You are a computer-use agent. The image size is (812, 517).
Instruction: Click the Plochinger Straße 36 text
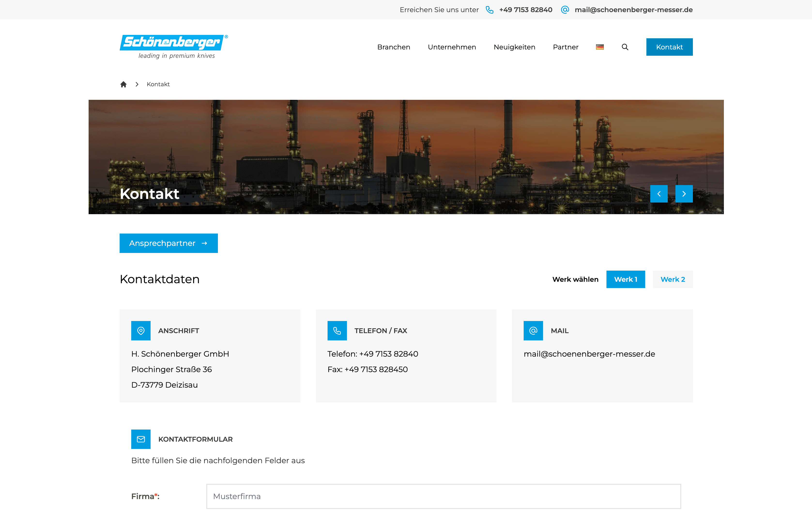171,369
